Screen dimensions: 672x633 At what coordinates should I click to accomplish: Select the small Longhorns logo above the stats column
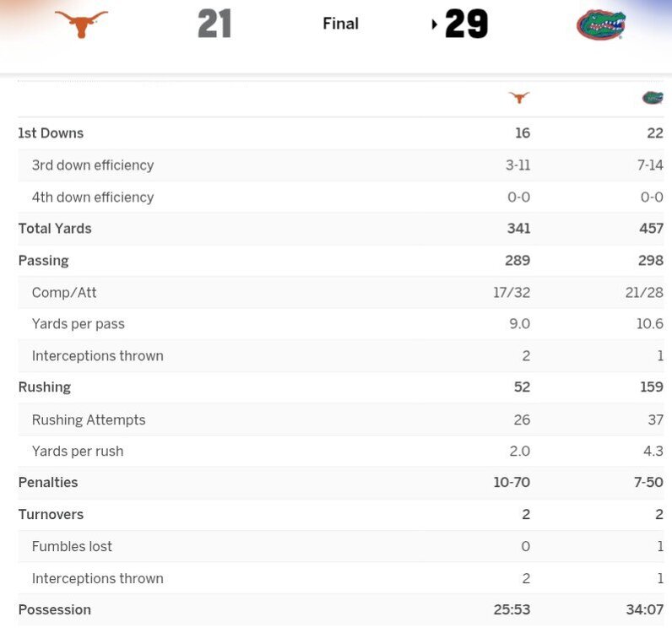[519, 98]
